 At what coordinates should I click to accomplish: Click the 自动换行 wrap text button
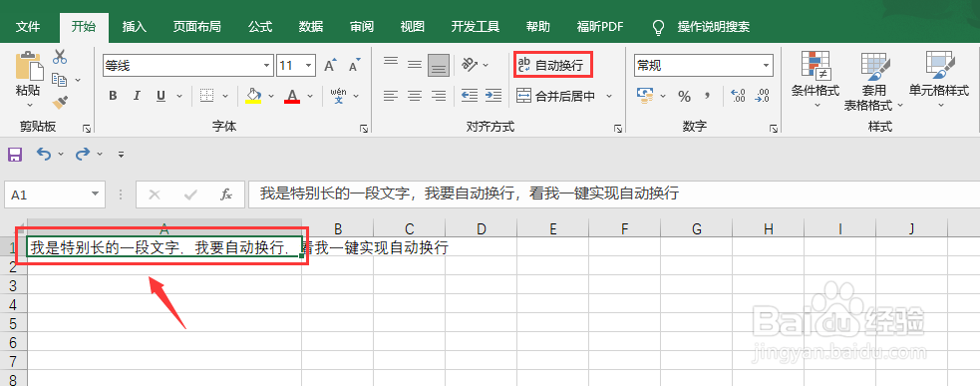click(x=553, y=65)
